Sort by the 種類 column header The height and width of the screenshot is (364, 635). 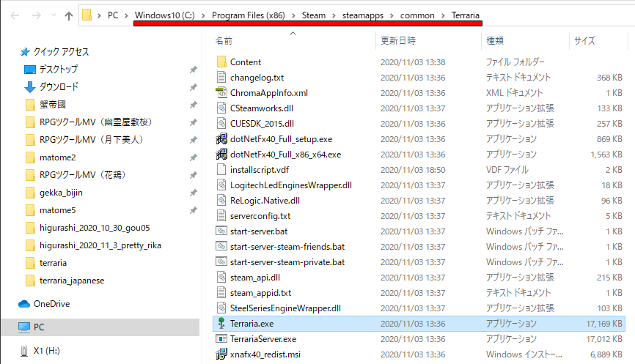coord(494,40)
